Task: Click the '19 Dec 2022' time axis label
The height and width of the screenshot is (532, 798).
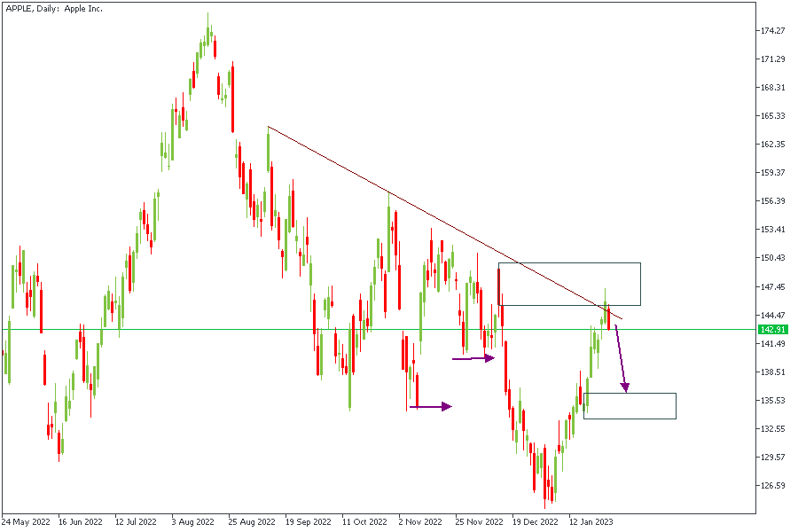Action: point(536,522)
